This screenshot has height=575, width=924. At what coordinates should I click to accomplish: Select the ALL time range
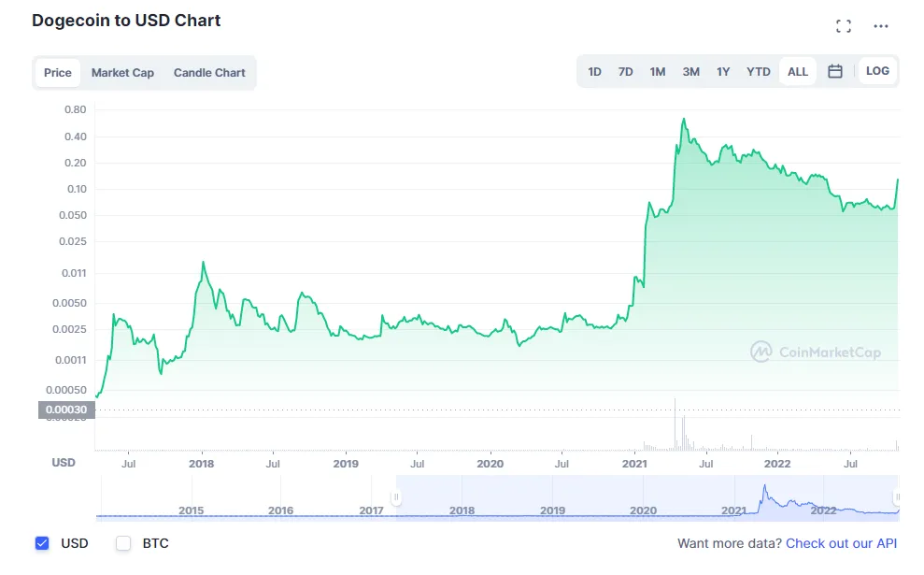[x=798, y=71]
